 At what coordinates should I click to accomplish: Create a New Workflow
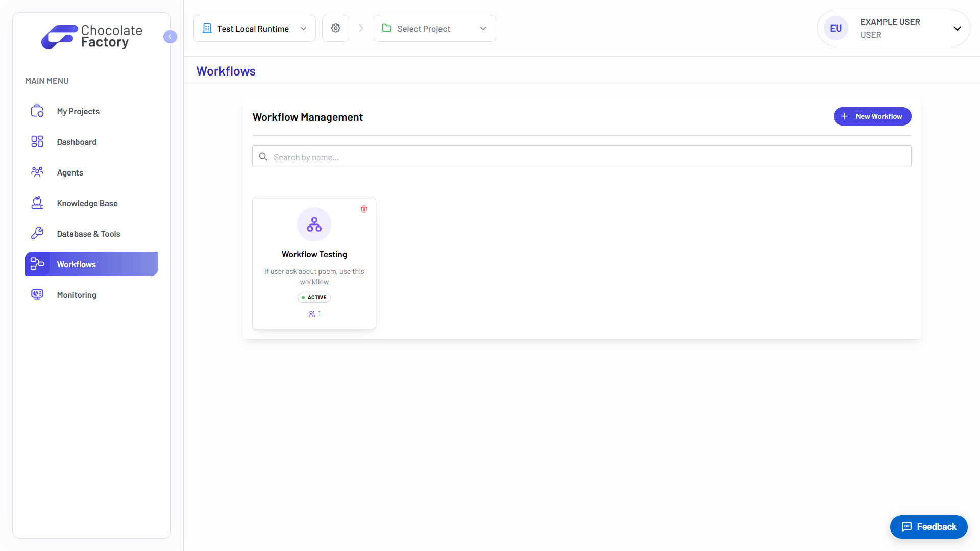872,116
